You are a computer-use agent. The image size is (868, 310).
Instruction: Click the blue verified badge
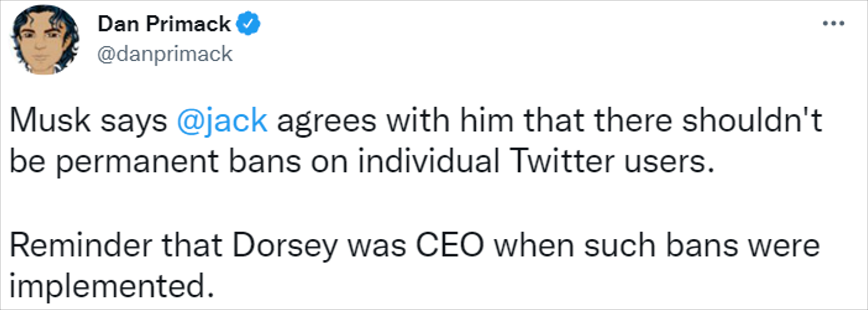[248, 24]
